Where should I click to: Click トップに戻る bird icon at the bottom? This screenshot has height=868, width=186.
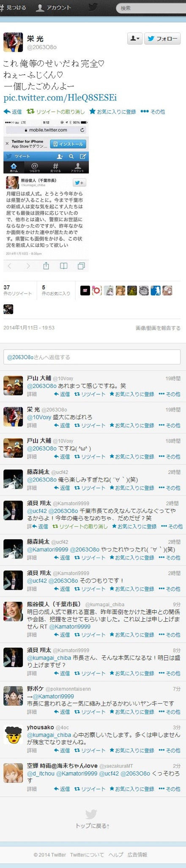pyautogui.click(x=91, y=814)
